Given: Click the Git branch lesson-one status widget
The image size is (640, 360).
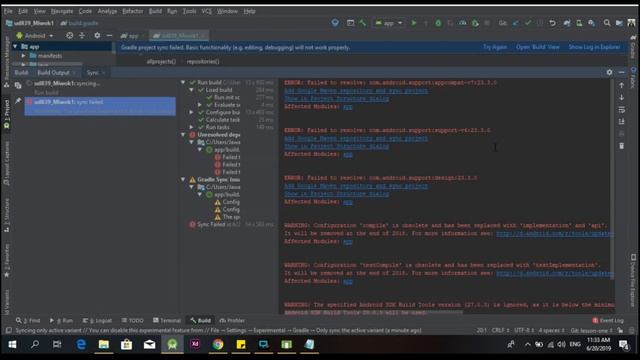Looking at the screenshot, I should pos(591,330).
